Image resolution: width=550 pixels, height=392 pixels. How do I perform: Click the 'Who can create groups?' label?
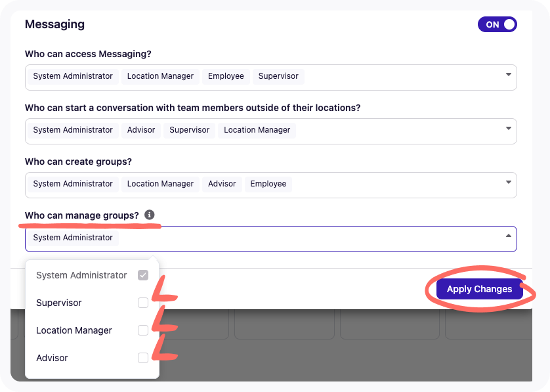pos(78,162)
